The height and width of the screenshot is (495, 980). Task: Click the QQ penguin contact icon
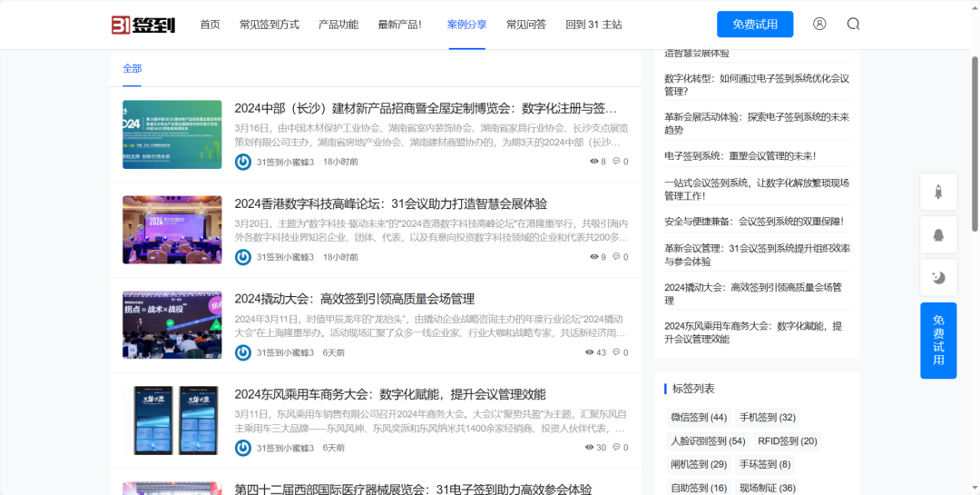point(938,234)
